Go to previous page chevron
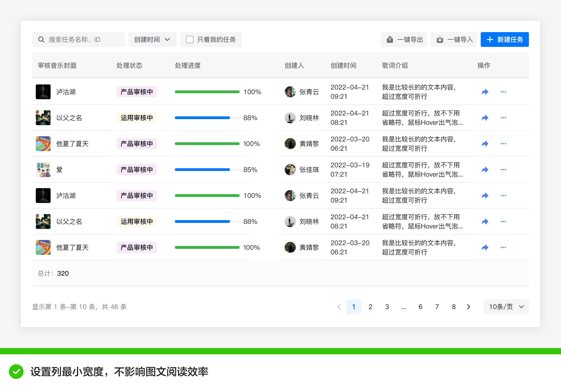 pyautogui.click(x=339, y=306)
